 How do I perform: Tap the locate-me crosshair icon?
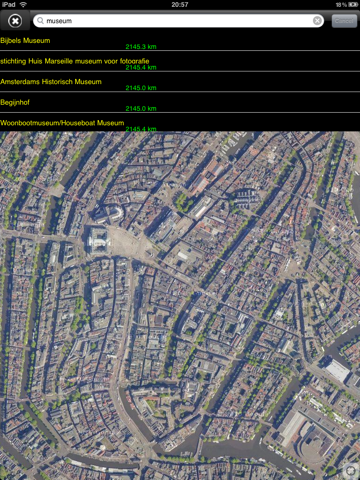coord(351,471)
